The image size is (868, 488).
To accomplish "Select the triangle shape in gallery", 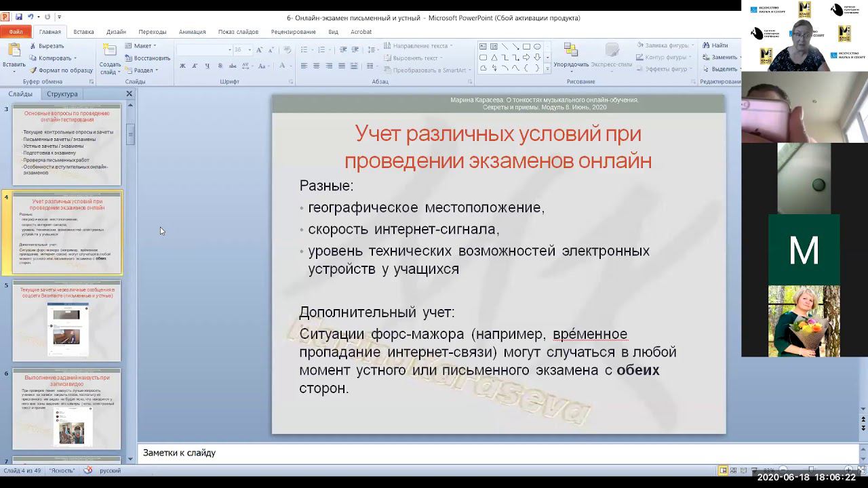I will (494, 58).
